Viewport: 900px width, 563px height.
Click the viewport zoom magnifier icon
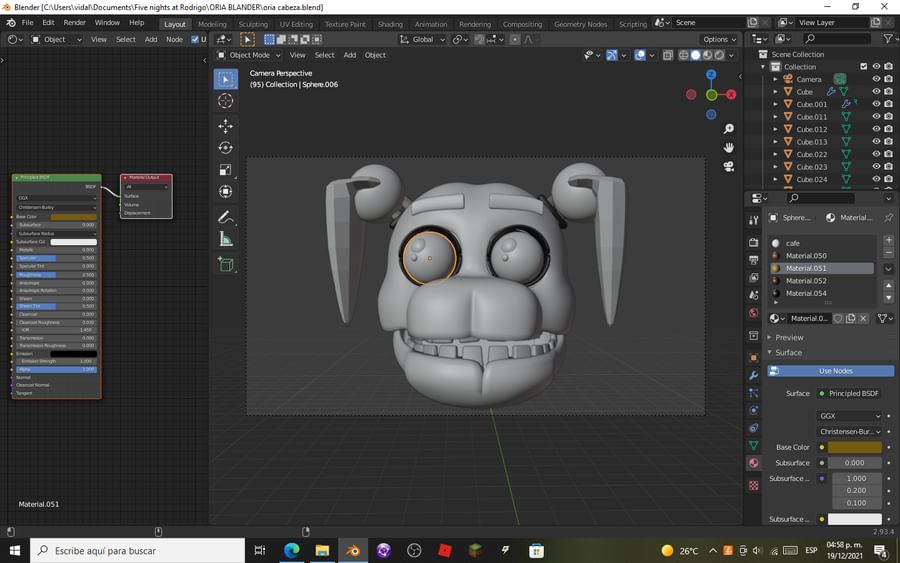point(729,129)
